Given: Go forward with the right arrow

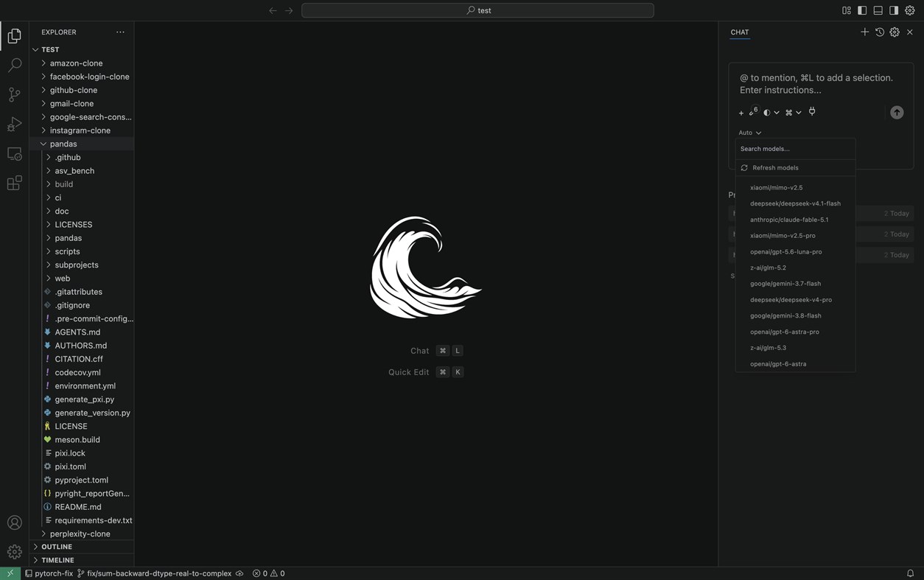Looking at the screenshot, I should (289, 10).
